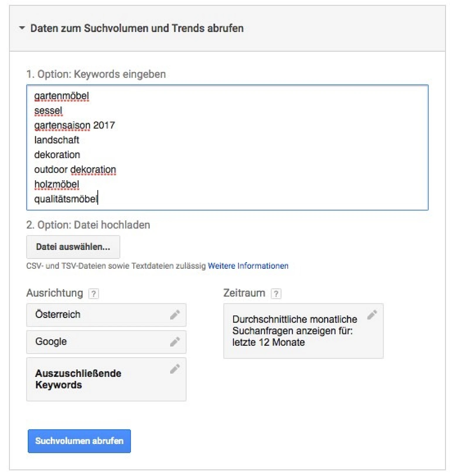450x476 pixels.
Task: Edit Auszuschließende Keywords using pencil icon
Action: (175, 369)
